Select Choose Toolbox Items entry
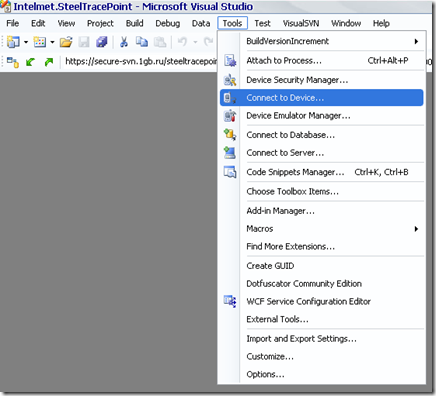Screen dimensions: 436x396 (322, 192)
